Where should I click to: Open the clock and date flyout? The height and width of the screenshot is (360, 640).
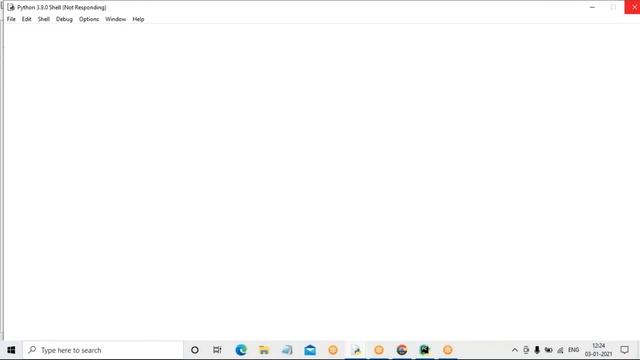click(598, 350)
